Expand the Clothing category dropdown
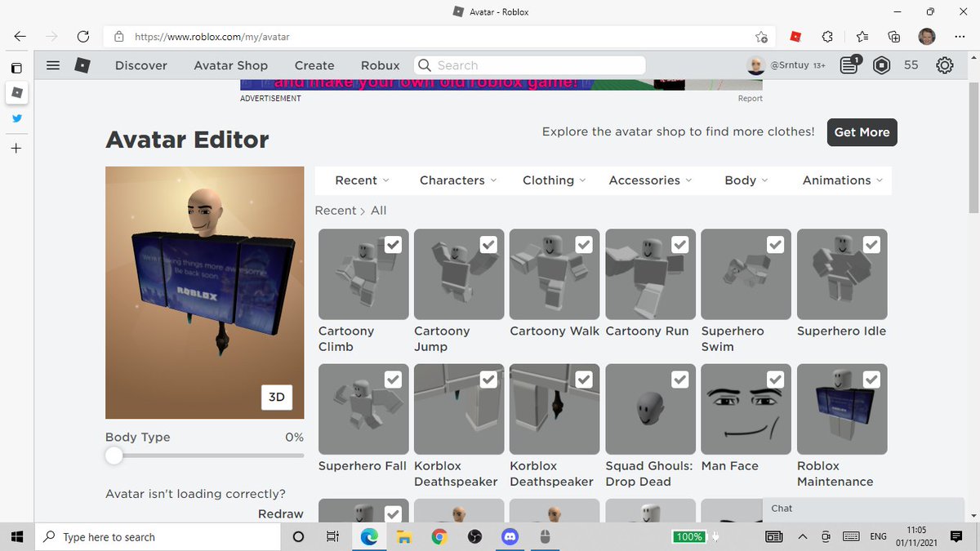Image resolution: width=980 pixels, height=551 pixels. pos(555,180)
